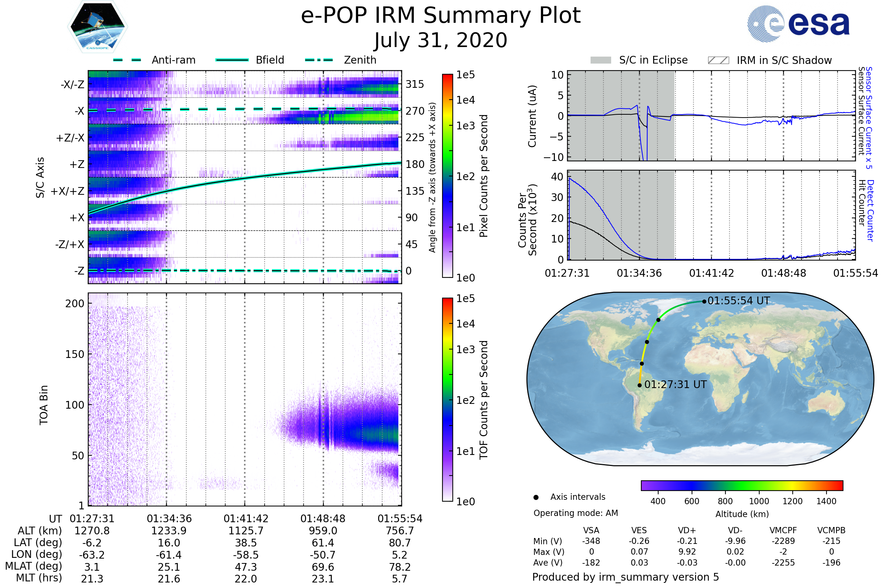Click the TOF Counts per Second colorbar
Viewport: 882px width, 588px height.
click(447, 399)
